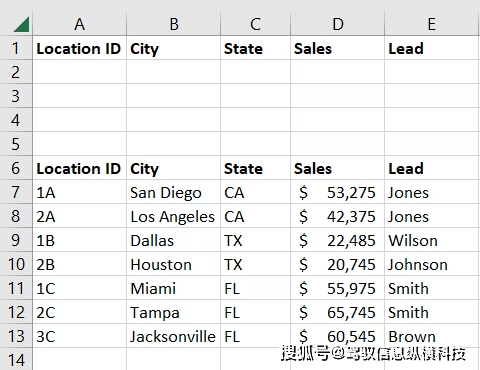Select row 6 header
Image resolution: width=480 pixels, height=370 pixels.
point(16,168)
